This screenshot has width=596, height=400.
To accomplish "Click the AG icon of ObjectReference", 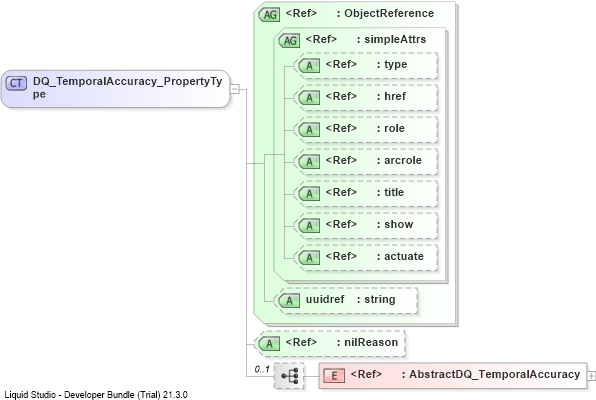I will pos(269,15).
